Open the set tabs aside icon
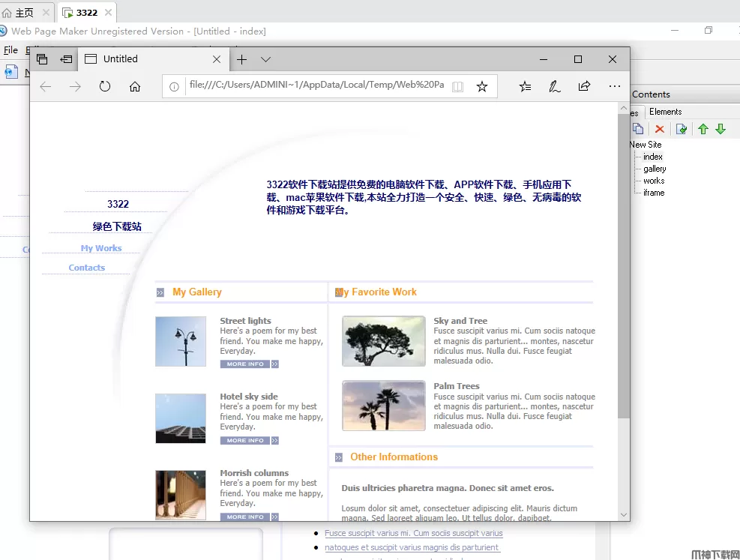This screenshot has height=560, width=740. (67, 59)
